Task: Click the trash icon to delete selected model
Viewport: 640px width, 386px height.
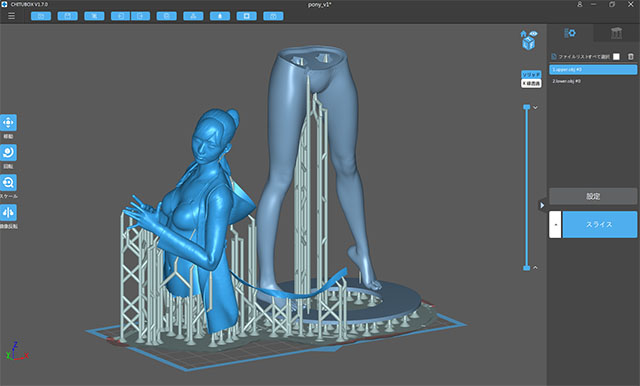Action: tap(631, 56)
